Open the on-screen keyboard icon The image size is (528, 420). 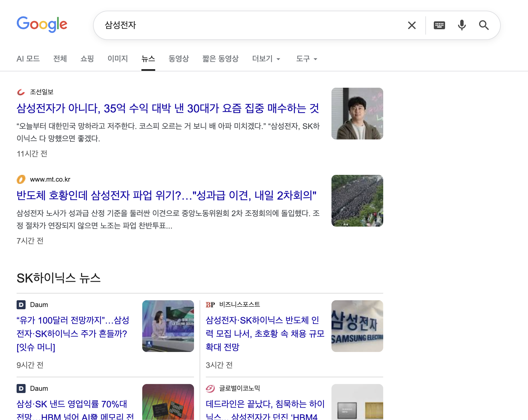click(439, 25)
